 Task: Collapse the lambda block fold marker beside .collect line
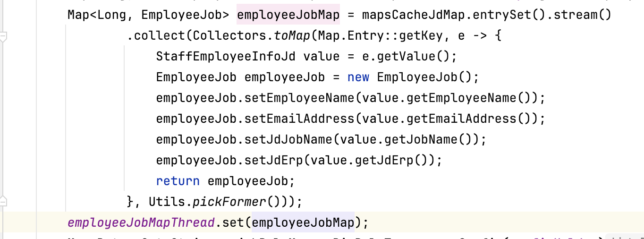click(x=3, y=36)
